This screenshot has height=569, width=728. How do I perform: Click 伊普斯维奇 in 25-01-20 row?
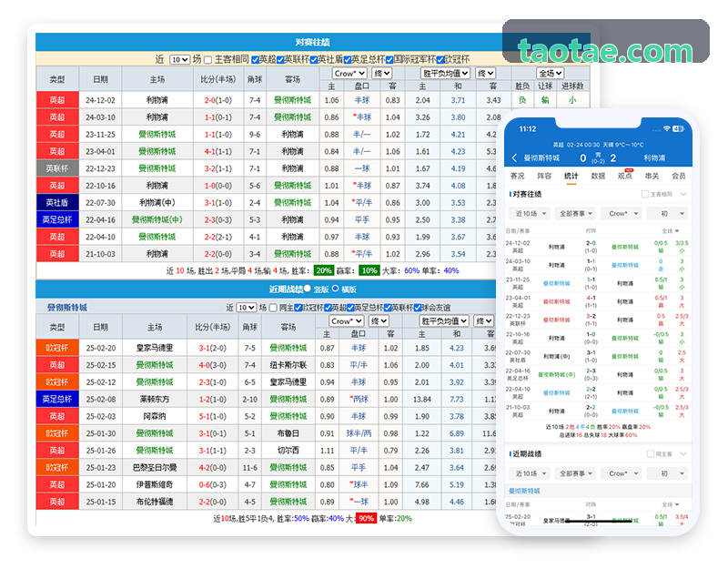pos(155,484)
